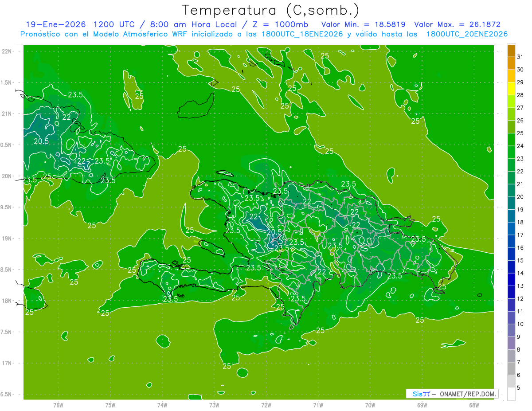
Task: Click the latitude axis label "21N"
Action: [x=7, y=114]
